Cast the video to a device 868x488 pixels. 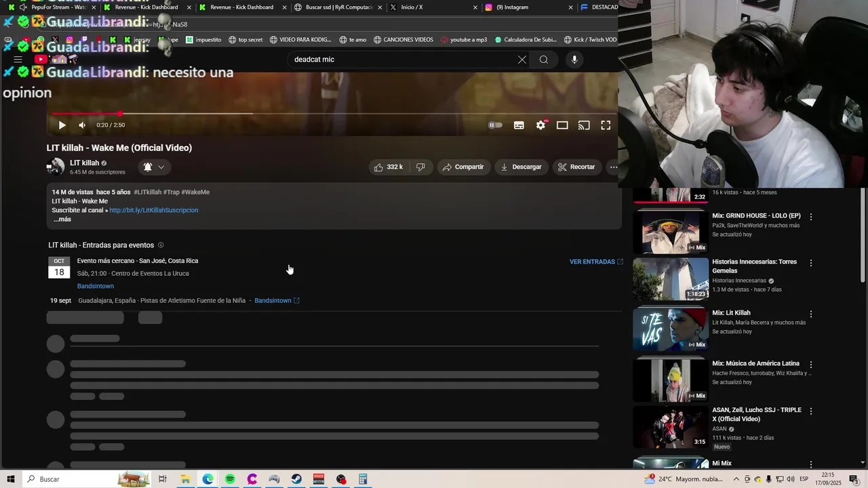584,125
